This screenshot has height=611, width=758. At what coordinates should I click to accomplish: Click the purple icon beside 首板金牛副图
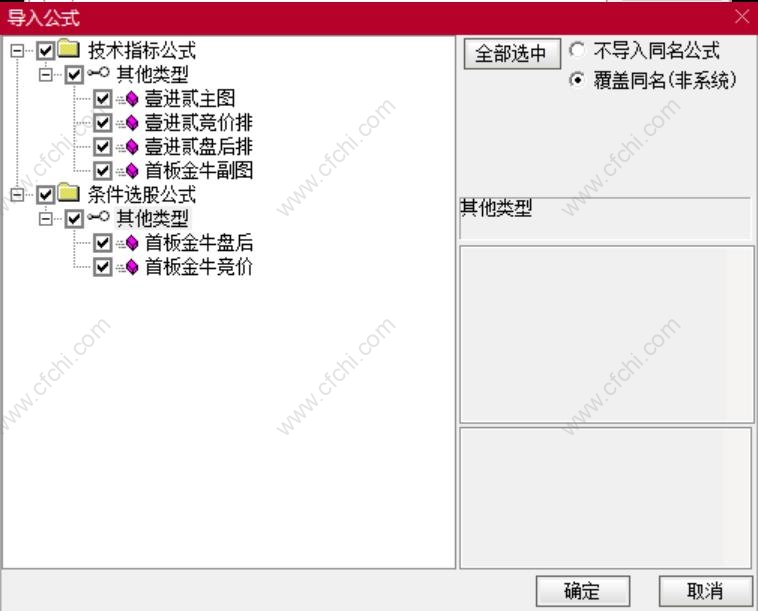(128, 171)
